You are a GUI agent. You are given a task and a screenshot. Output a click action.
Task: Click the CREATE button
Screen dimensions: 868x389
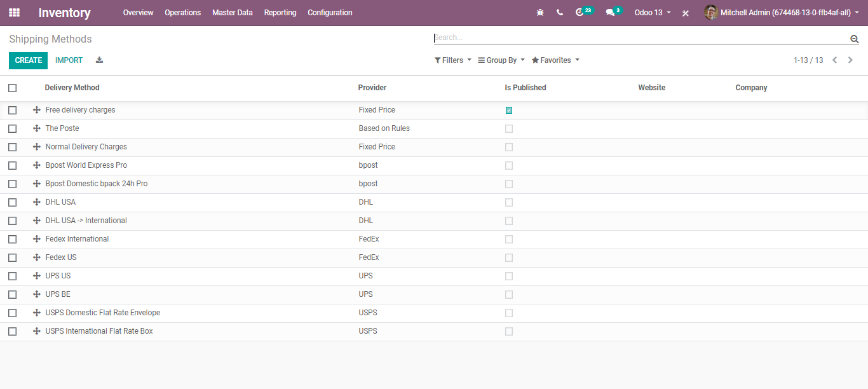point(28,60)
